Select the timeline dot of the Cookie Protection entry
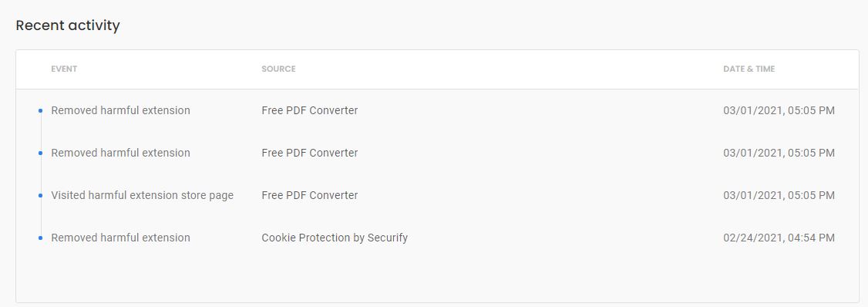 point(40,238)
